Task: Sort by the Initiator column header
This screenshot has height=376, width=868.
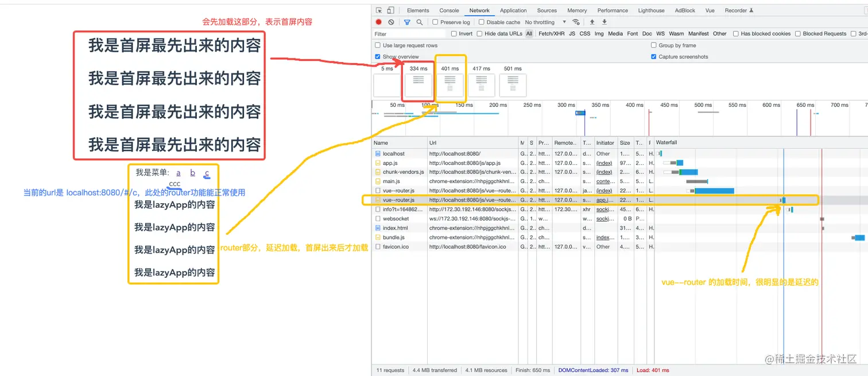Action: (606, 143)
